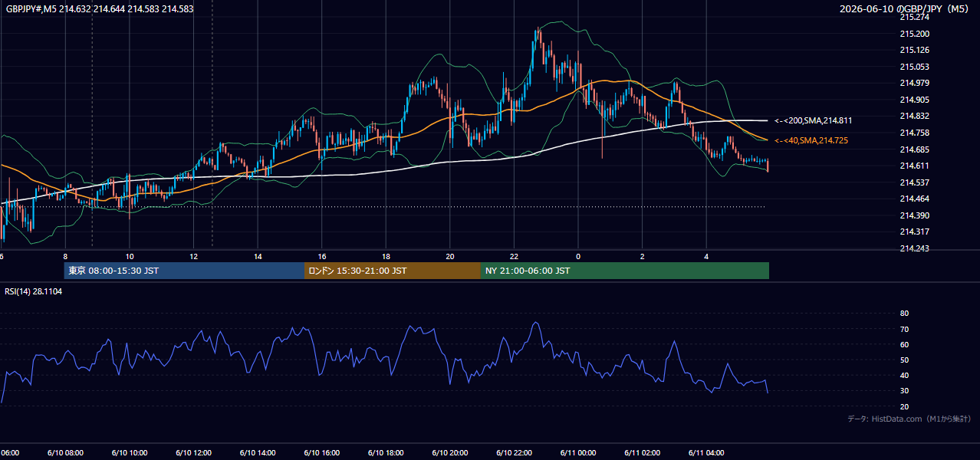This screenshot has height=460, width=980.
Task: Click price axis value 214.758
Action: [x=914, y=133]
